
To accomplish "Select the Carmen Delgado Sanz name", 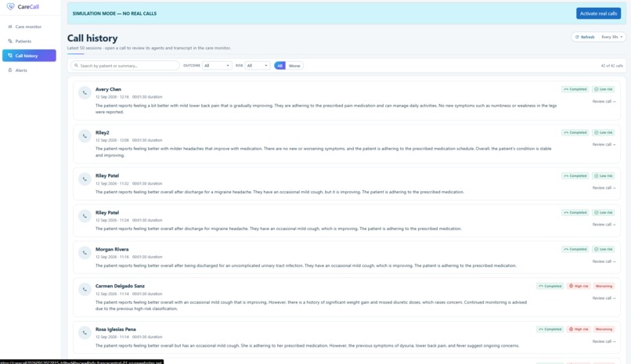I will [x=120, y=286].
